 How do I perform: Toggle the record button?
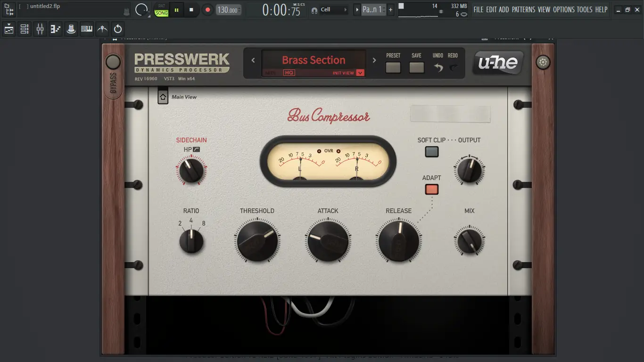pyautogui.click(x=207, y=9)
